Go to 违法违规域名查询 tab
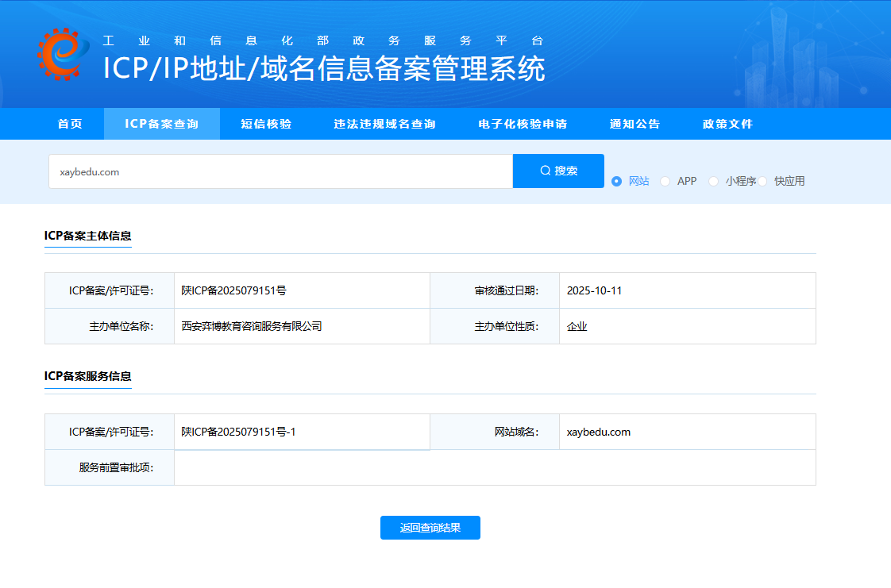The height and width of the screenshot is (588, 891). (x=384, y=124)
